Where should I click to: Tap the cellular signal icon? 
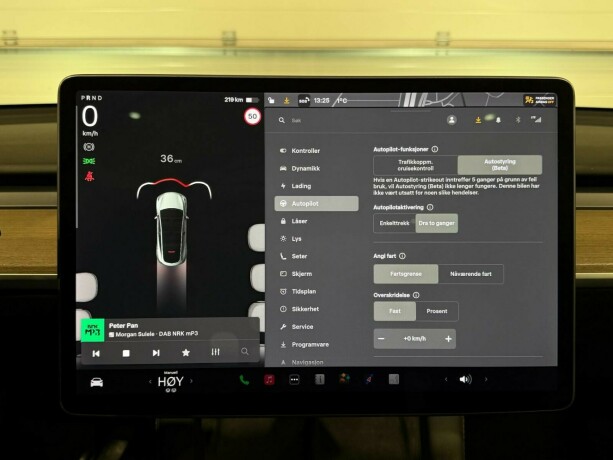(x=536, y=119)
